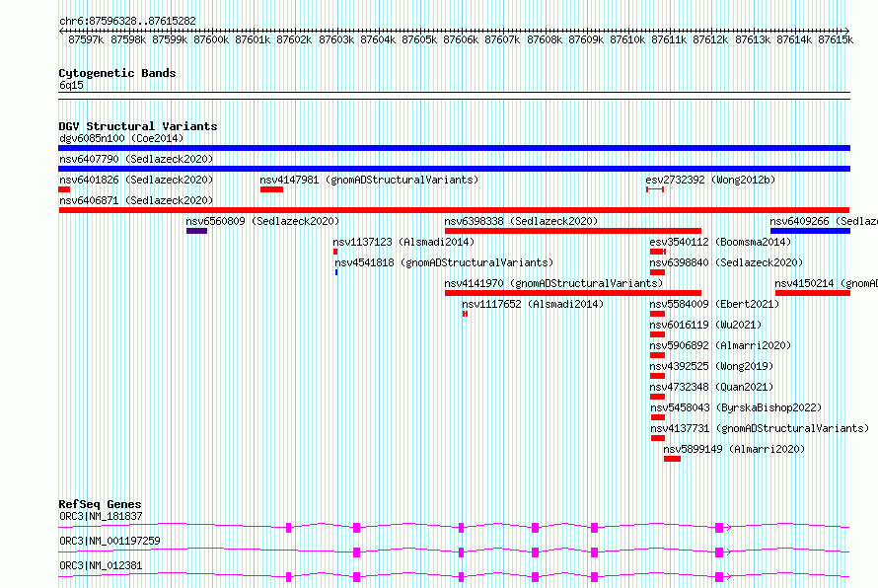Click the DGV Structural Variants track heading

[138, 126]
